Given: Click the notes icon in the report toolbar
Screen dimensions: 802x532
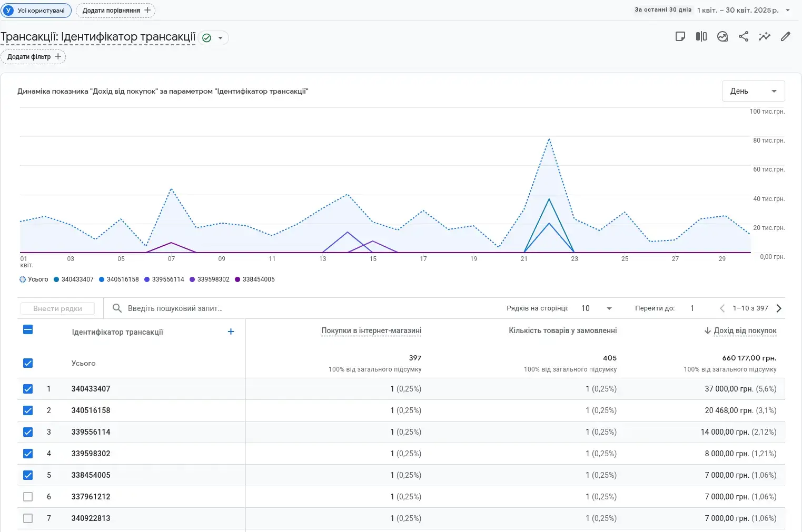Looking at the screenshot, I should [680, 36].
